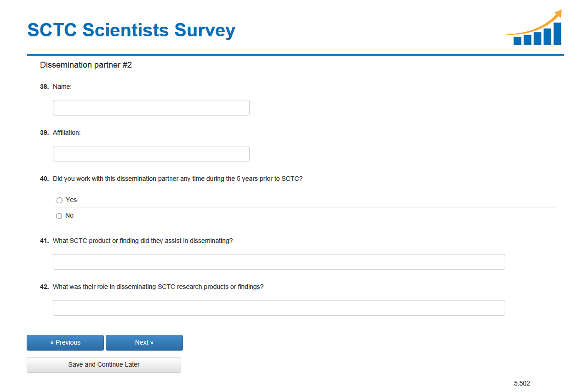Go back with the Previous button
The height and width of the screenshot is (392, 588).
click(65, 343)
